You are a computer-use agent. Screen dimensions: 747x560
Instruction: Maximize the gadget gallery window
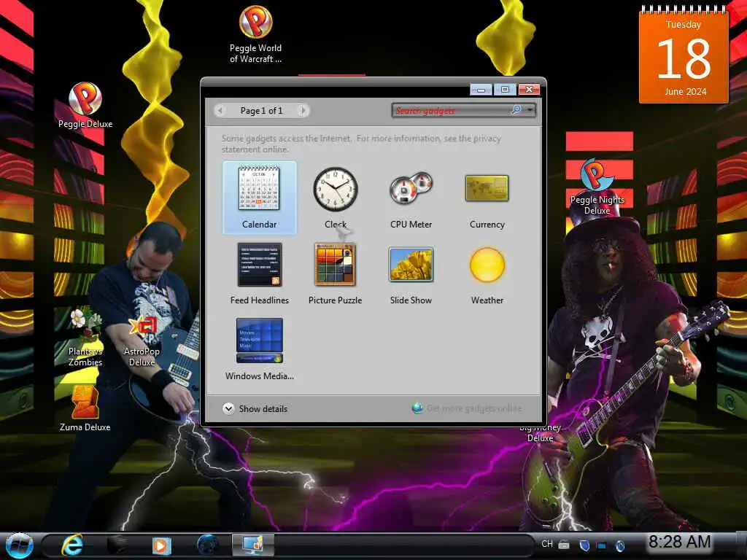[505, 89]
